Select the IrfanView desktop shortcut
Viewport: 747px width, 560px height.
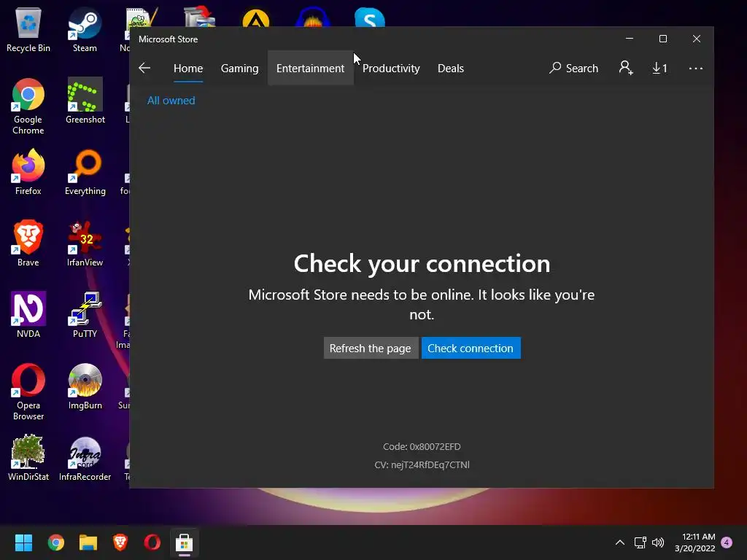tap(85, 244)
